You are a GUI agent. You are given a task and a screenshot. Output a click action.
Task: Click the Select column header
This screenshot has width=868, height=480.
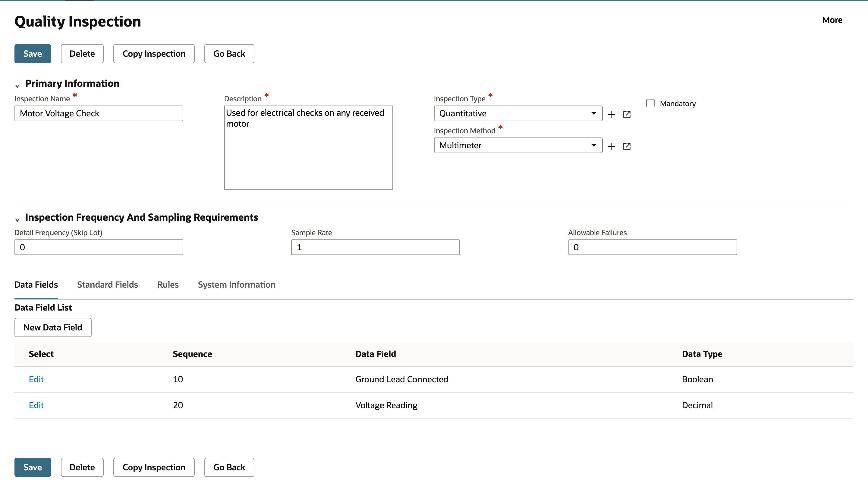coord(41,354)
